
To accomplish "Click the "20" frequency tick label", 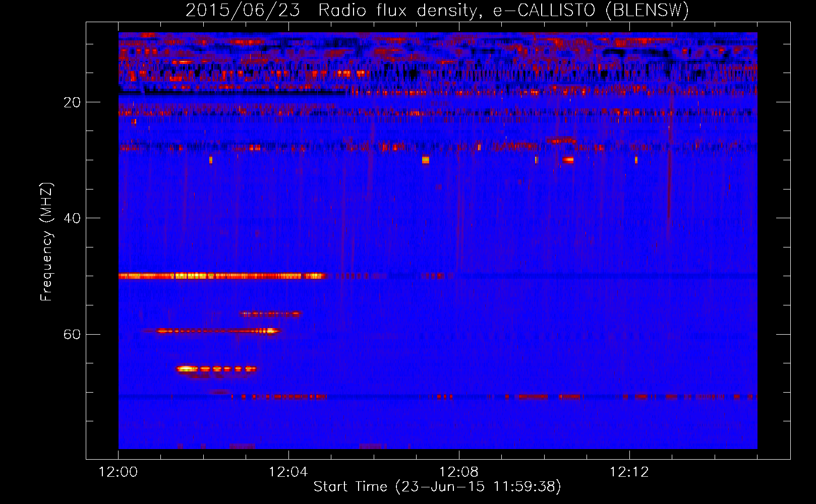I will 72,102.
